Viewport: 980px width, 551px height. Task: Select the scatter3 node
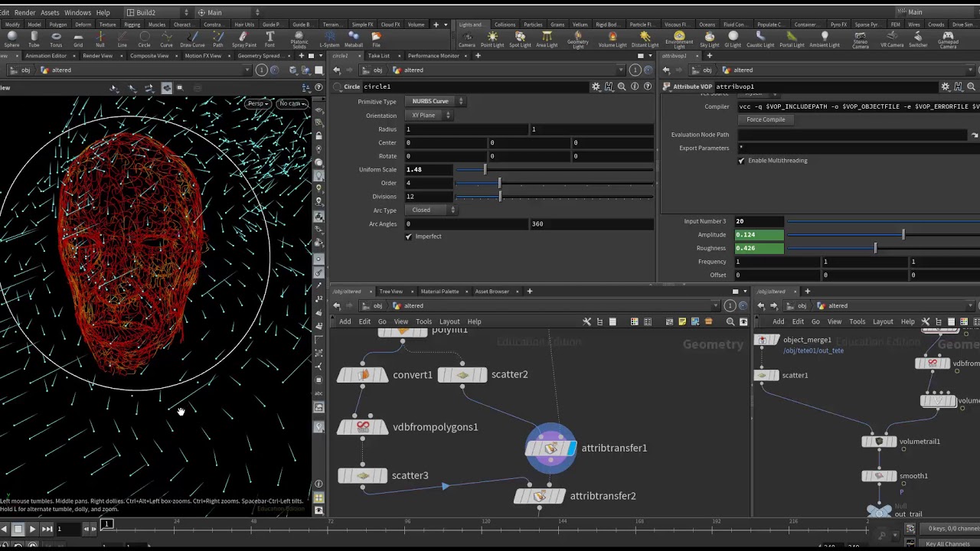pos(363,475)
